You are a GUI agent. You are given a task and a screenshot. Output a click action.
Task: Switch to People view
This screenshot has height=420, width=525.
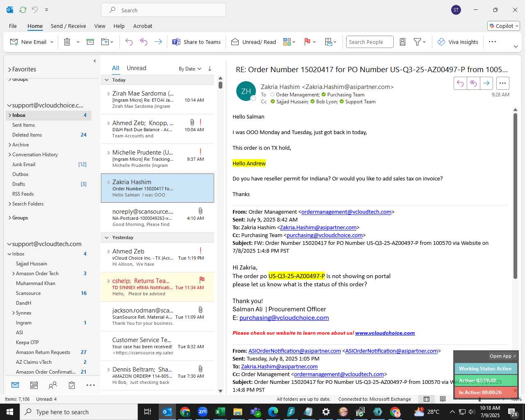click(53, 385)
